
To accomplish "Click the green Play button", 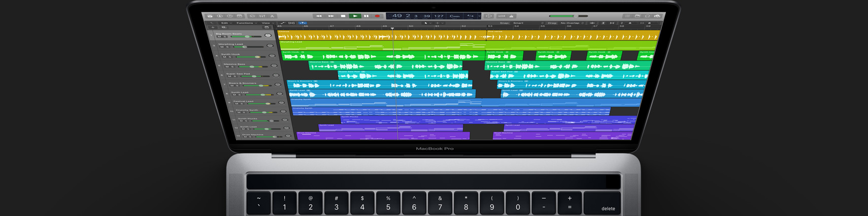I will point(355,16).
